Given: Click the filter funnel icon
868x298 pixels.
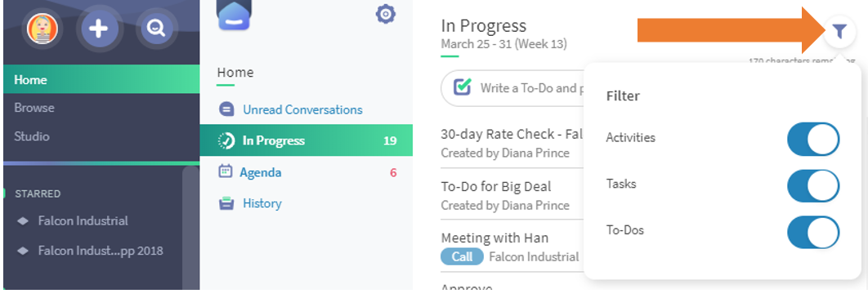Looking at the screenshot, I should pos(839,32).
